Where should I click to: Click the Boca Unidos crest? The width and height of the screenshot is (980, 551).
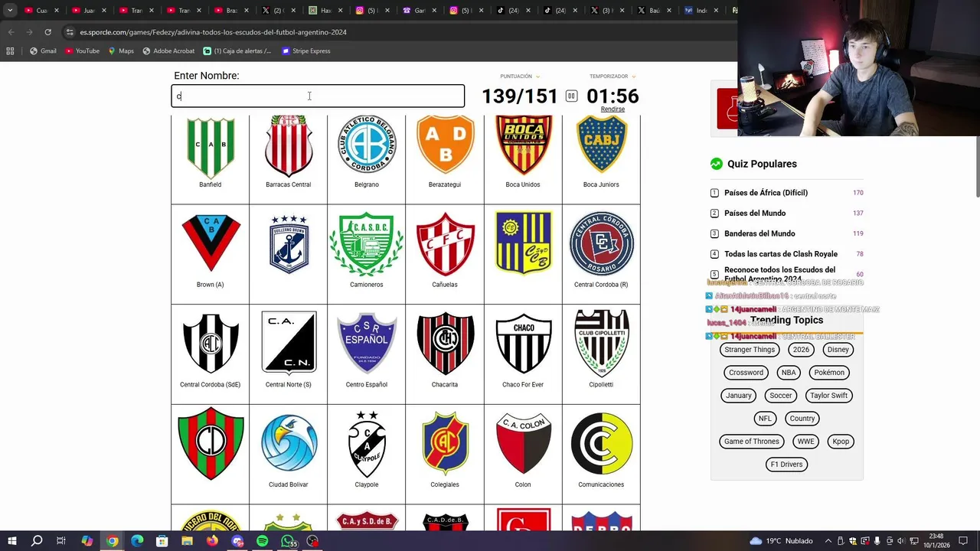(523, 145)
